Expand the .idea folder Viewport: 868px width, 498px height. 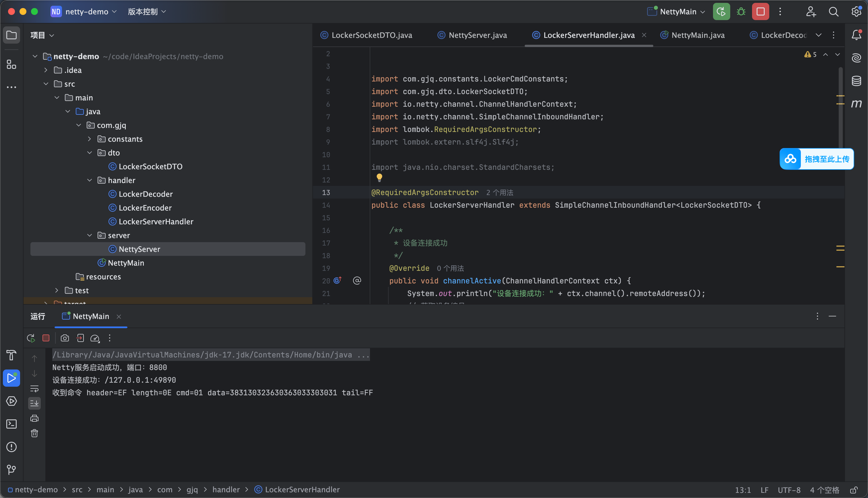point(46,70)
